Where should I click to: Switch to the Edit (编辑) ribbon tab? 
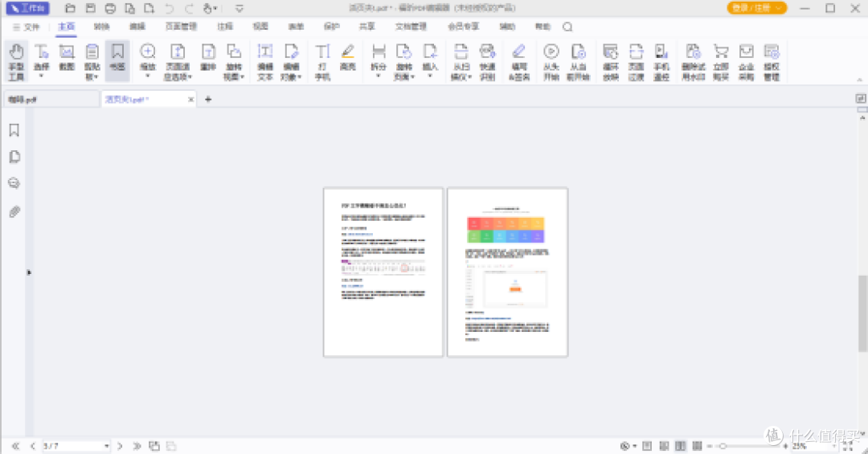pos(137,27)
